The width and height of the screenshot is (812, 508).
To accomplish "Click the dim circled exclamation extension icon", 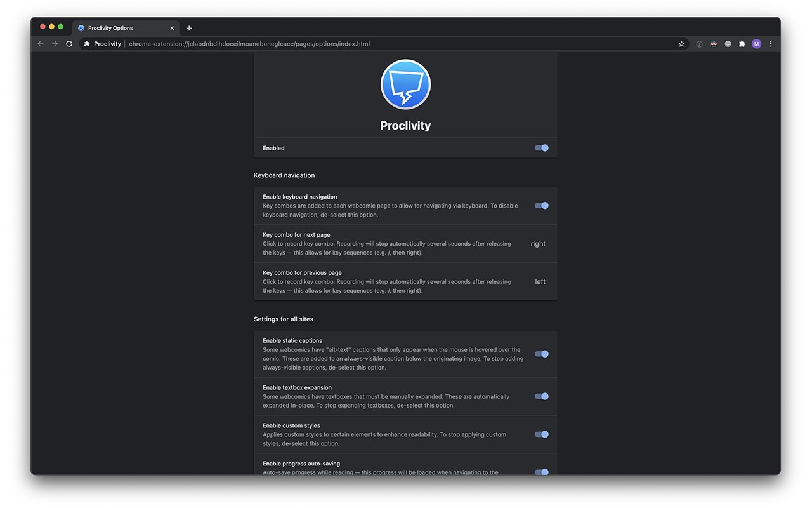I will click(699, 44).
